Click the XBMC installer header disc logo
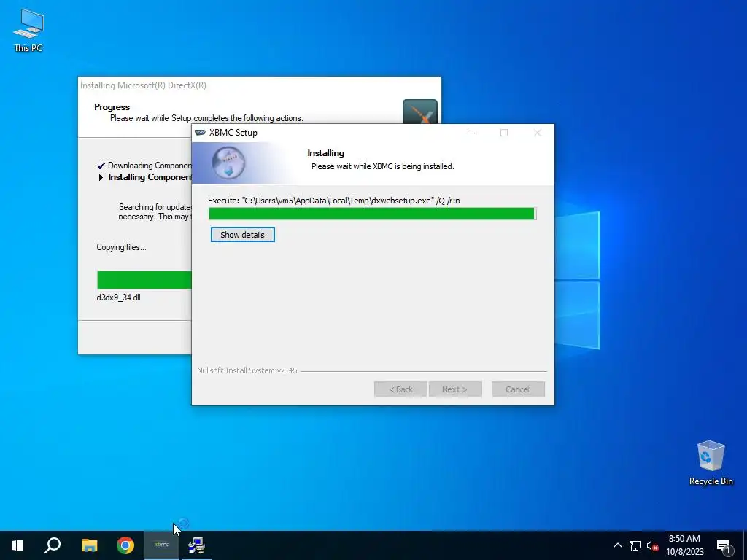Image resolution: width=747 pixels, height=560 pixels. coord(228,163)
